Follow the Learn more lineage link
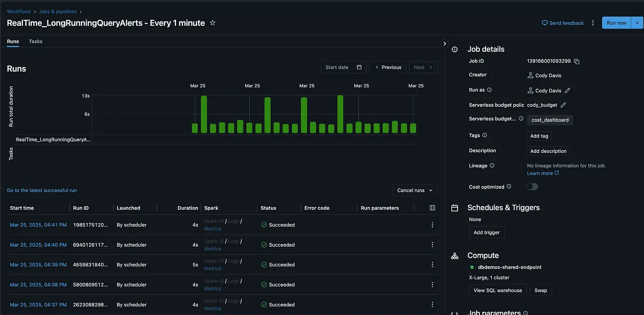The width and height of the screenshot is (644, 315). (540, 173)
